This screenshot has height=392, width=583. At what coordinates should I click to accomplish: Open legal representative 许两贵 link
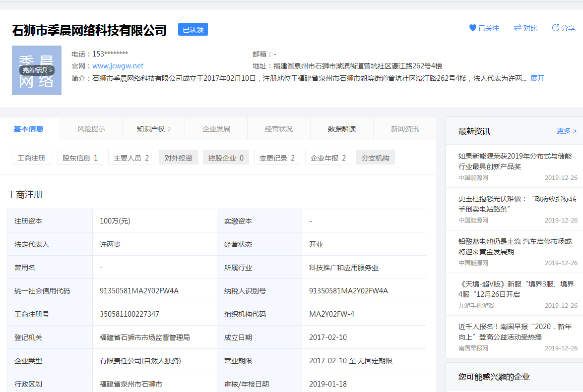click(110, 244)
